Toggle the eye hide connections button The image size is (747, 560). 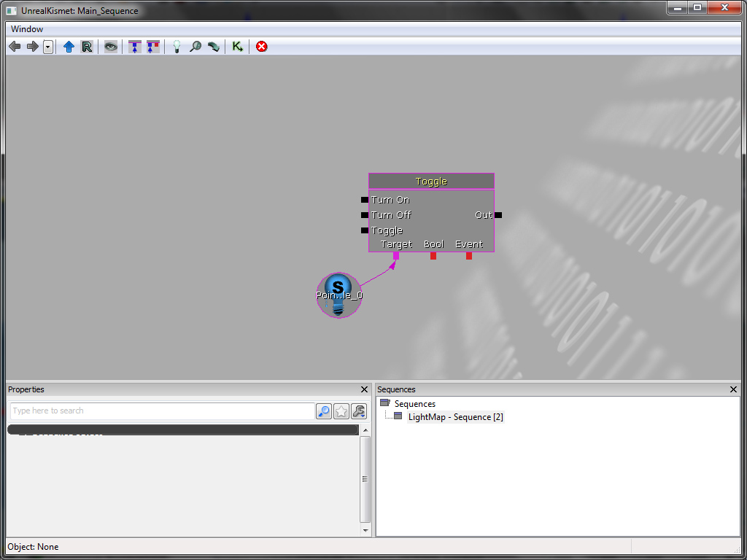tap(111, 47)
